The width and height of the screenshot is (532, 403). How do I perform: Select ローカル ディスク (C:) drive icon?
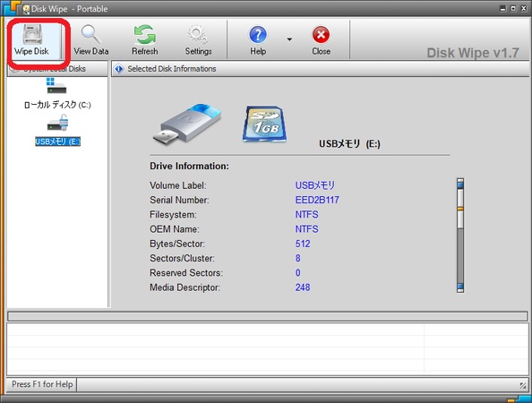pos(56,86)
